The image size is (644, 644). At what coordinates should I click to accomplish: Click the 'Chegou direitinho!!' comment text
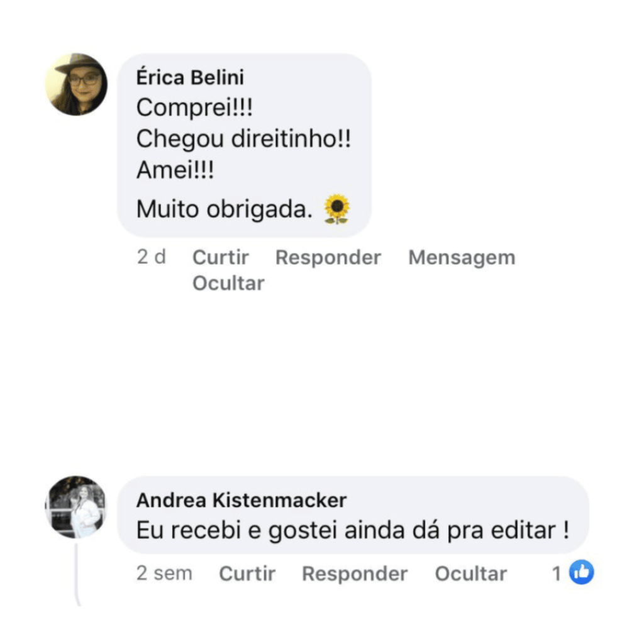(x=243, y=138)
